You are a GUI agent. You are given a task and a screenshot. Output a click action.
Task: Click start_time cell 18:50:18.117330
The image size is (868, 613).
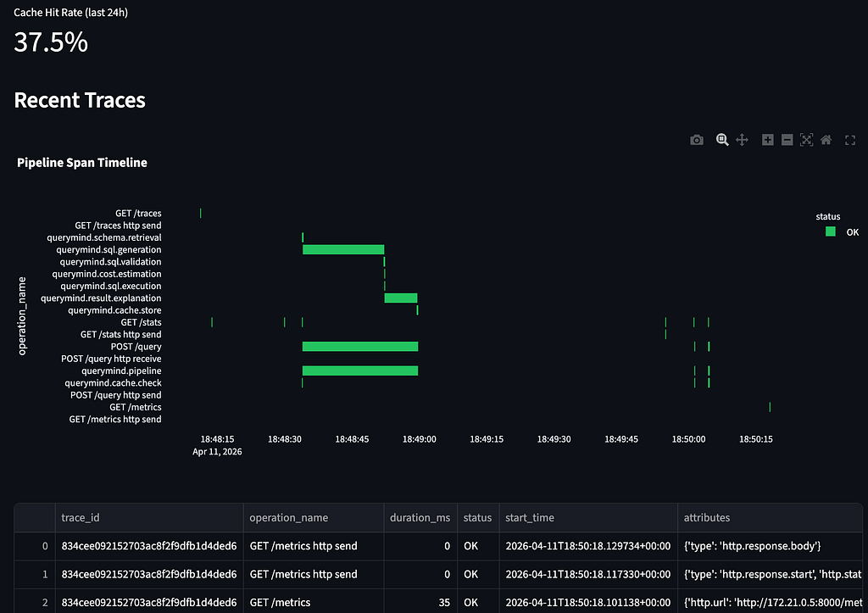click(x=588, y=574)
